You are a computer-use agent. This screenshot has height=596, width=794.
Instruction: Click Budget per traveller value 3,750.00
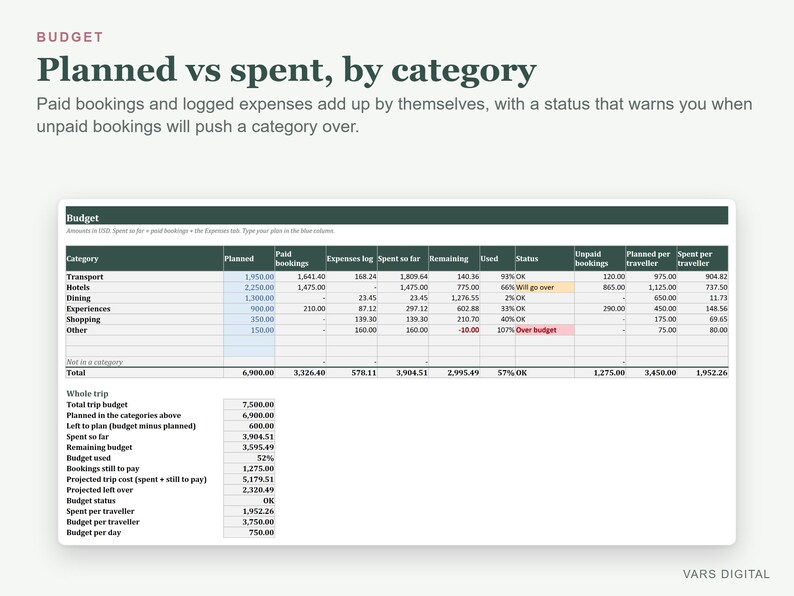pyautogui.click(x=249, y=522)
